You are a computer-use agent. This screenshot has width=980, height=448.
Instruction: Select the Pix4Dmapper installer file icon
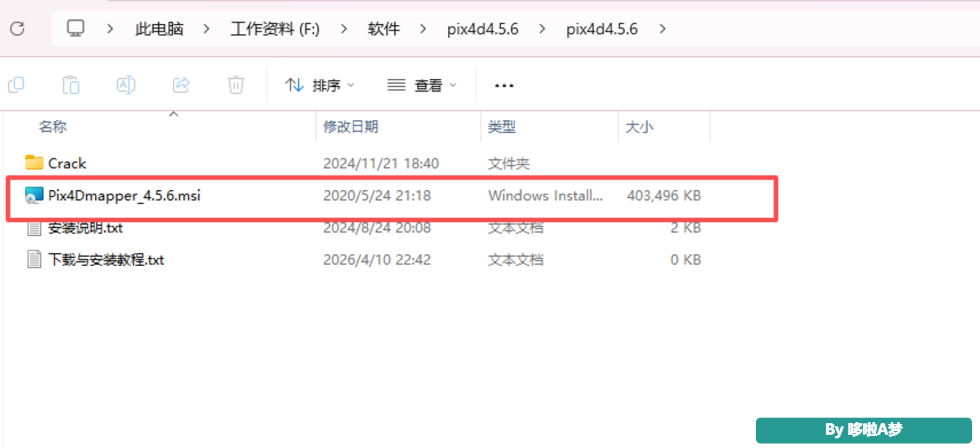pos(34,195)
